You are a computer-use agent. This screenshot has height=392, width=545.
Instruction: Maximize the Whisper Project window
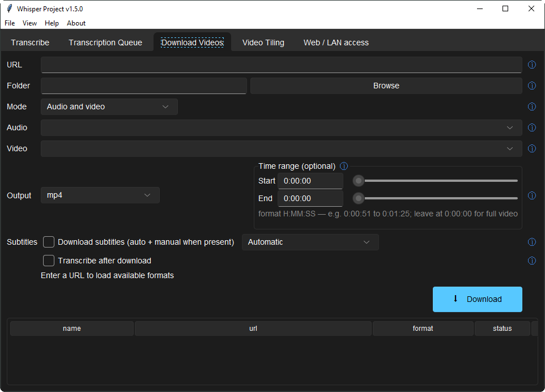point(505,8)
